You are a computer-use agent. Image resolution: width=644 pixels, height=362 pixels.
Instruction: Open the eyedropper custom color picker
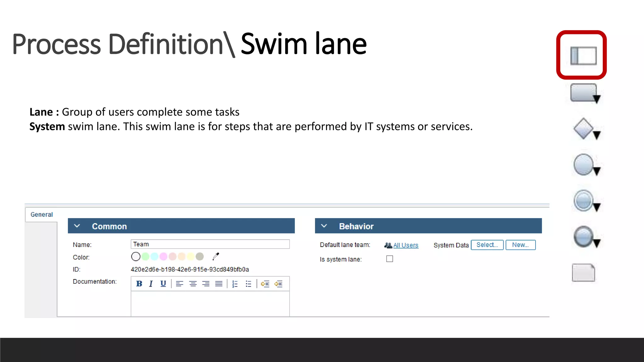pyautogui.click(x=216, y=256)
